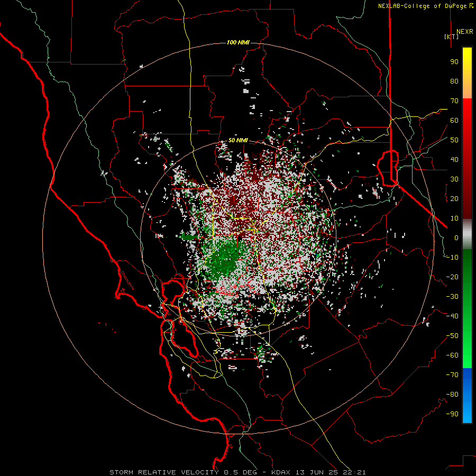Screen dimensions: 476x476
Task: Click the -80 scale label
Action: 452,395
